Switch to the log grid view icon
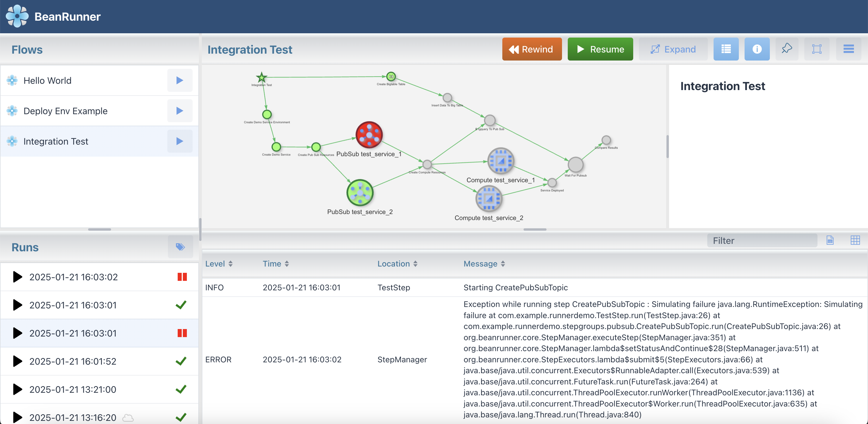 tap(855, 240)
